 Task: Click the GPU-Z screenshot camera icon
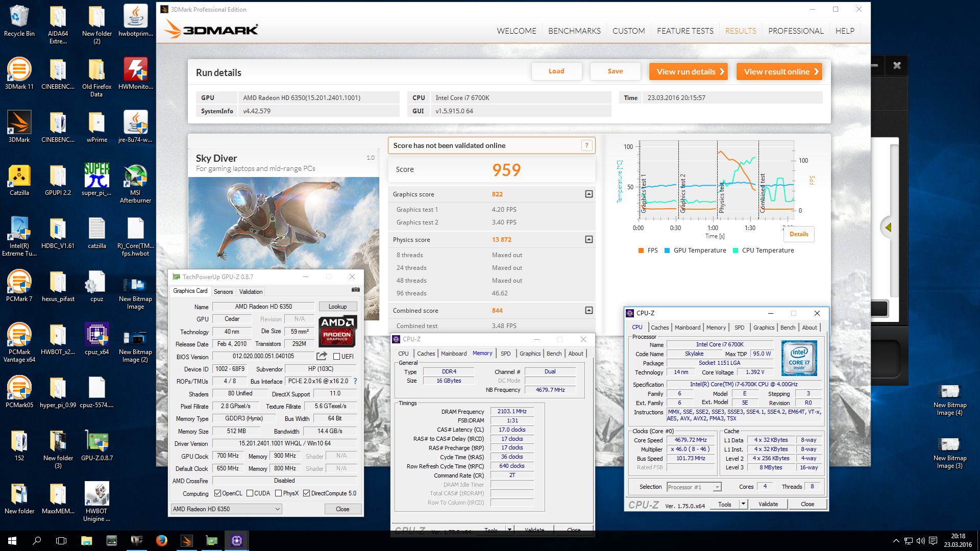coord(356,290)
